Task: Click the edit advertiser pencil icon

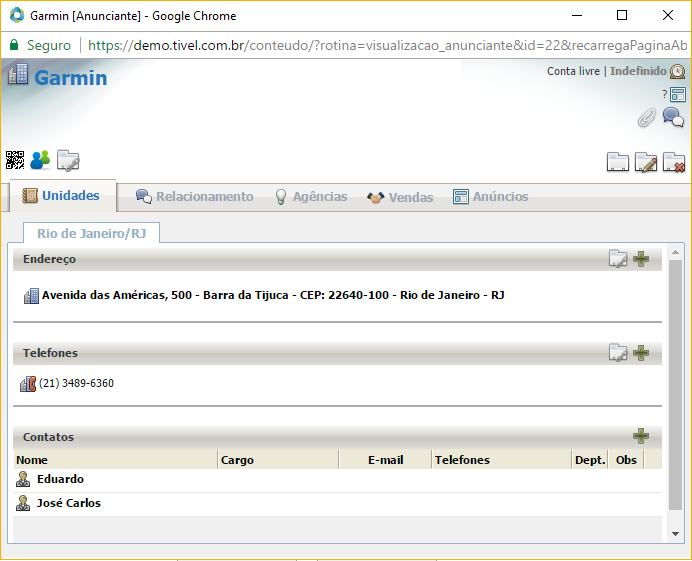Action: coord(646,162)
